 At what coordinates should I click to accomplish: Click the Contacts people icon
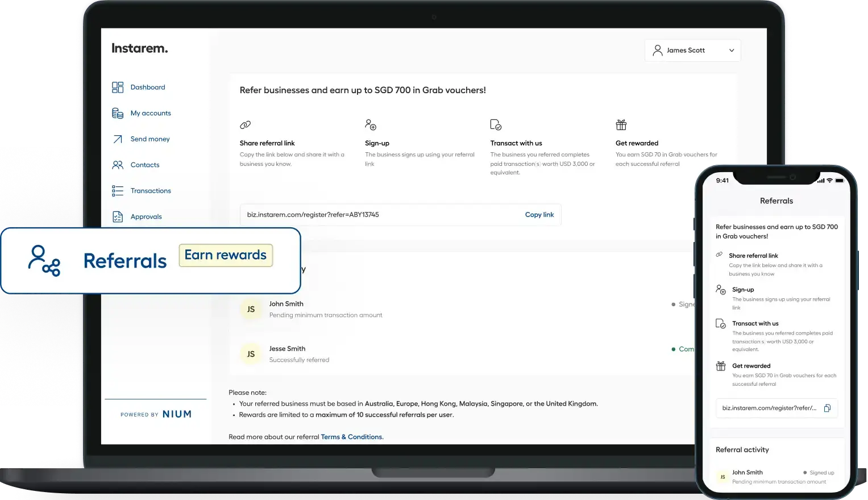click(118, 165)
